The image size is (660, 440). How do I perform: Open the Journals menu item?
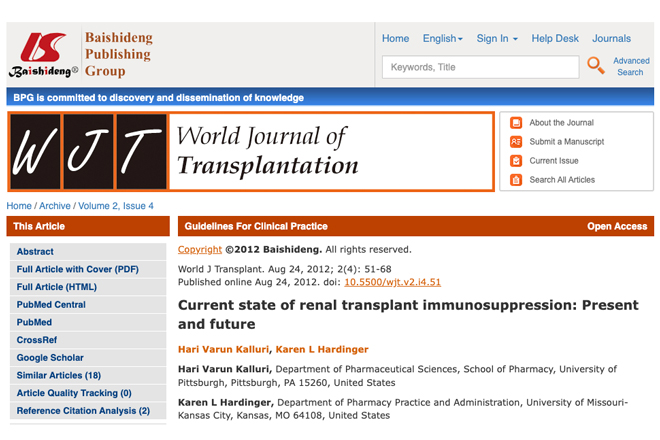tap(611, 38)
